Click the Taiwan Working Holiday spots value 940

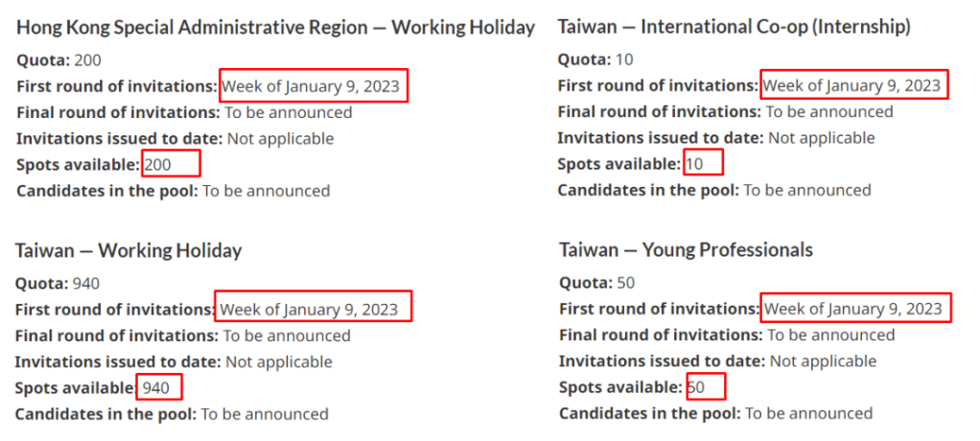(x=156, y=388)
